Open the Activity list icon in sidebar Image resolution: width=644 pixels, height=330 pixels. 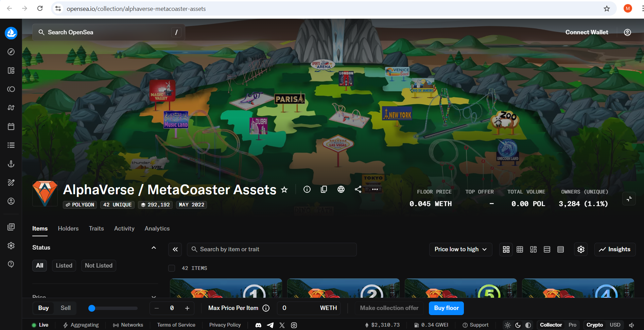(11, 145)
